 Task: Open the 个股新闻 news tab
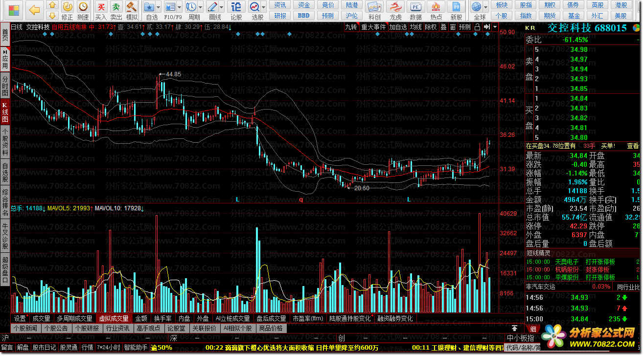click(25, 328)
